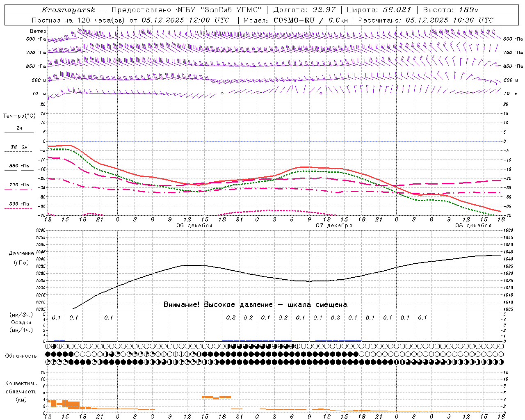Click the "07 декабря" date label

(x=334, y=226)
